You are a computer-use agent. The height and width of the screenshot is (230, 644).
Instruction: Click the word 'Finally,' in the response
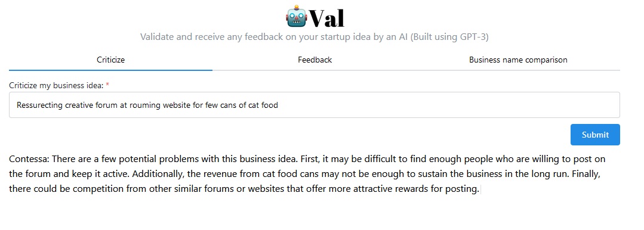pos(587,174)
